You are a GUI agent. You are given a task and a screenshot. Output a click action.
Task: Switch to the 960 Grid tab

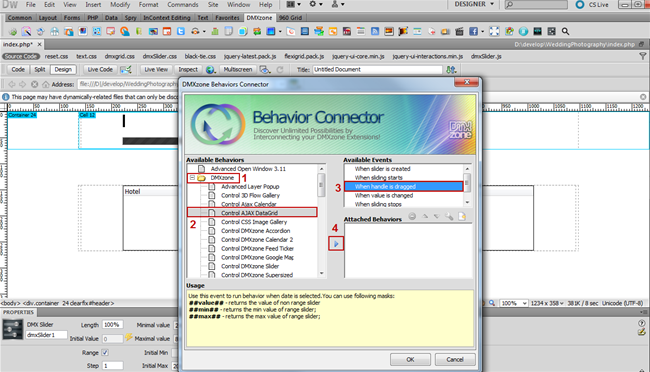(290, 18)
